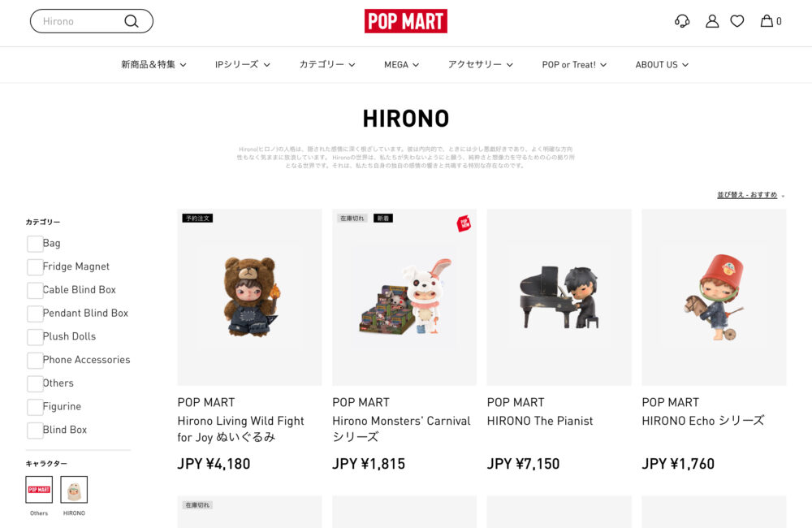
Task: Check the Bag category checkbox
Action: point(35,244)
